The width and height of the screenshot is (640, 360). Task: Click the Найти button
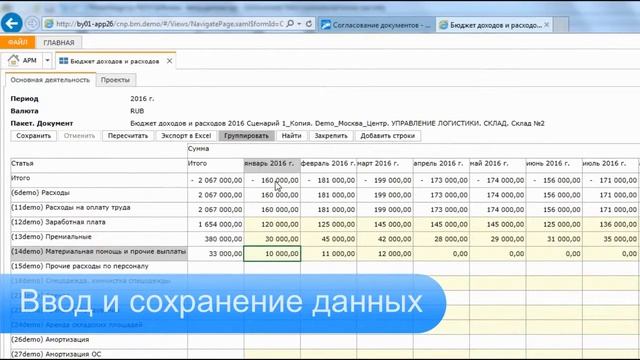click(x=291, y=136)
